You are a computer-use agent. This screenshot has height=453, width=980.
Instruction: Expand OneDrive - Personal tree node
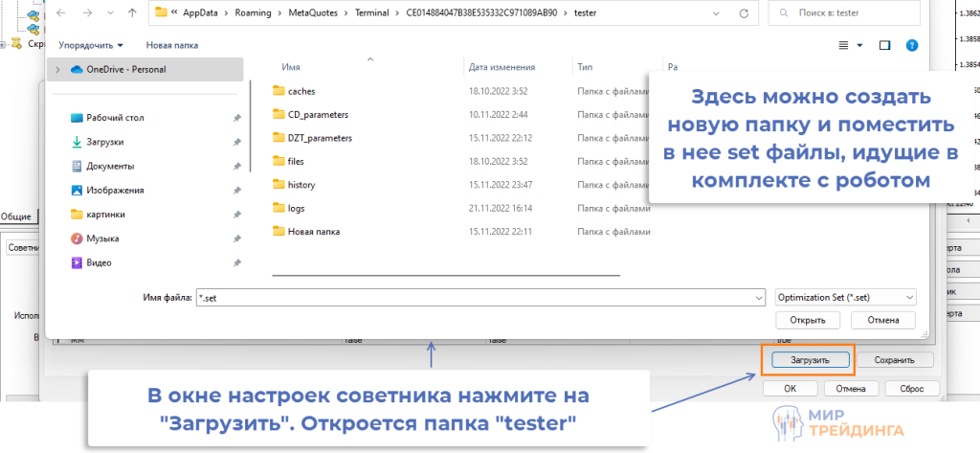(x=58, y=70)
